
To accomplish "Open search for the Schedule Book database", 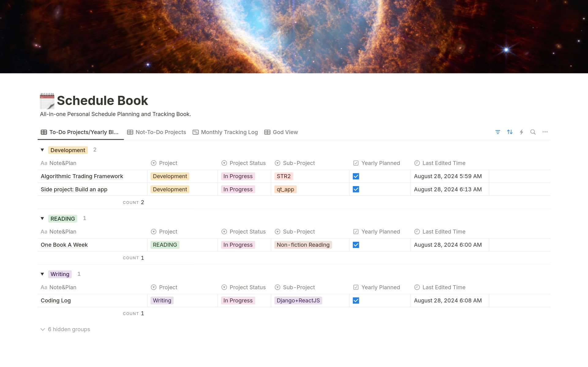I will [x=533, y=132].
